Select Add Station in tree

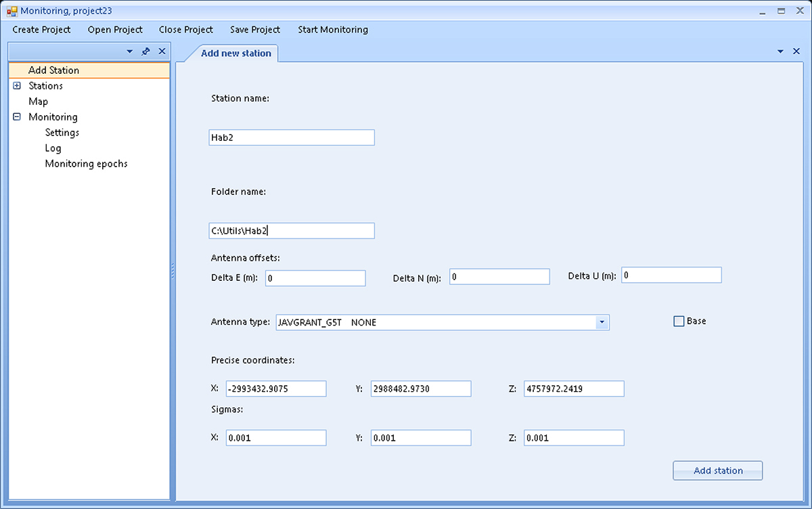coord(89,70)
